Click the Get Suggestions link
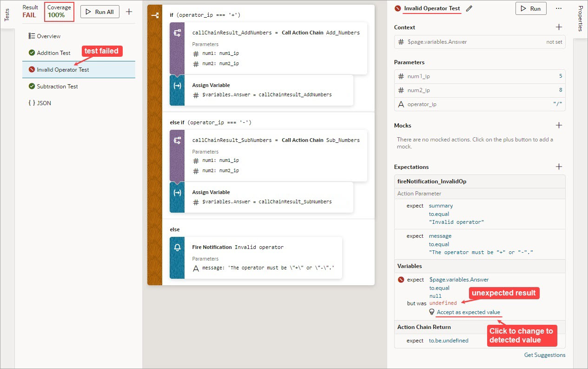 pos(545,355)
